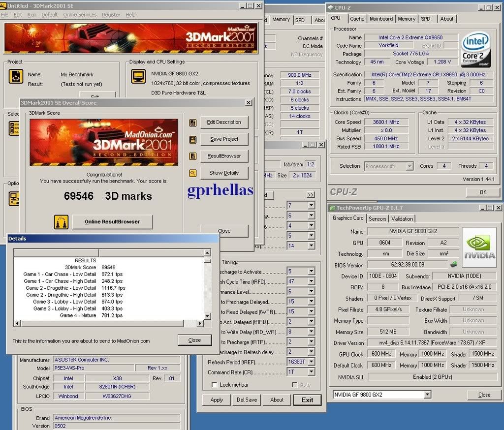This screenshot has width=504, height=430.
Task: Click the CPU-Z Core Speed value field
Action: coord(386,122)
